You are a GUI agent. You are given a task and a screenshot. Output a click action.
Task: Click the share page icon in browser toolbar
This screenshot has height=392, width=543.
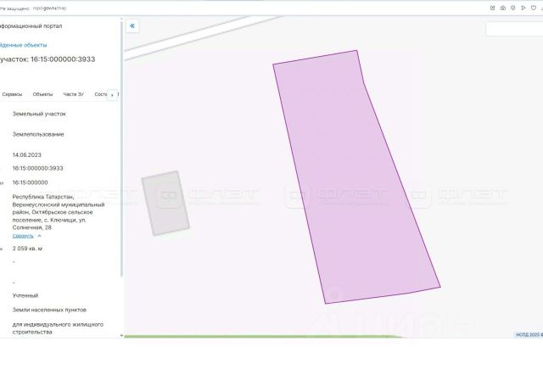tap(492, 8)
